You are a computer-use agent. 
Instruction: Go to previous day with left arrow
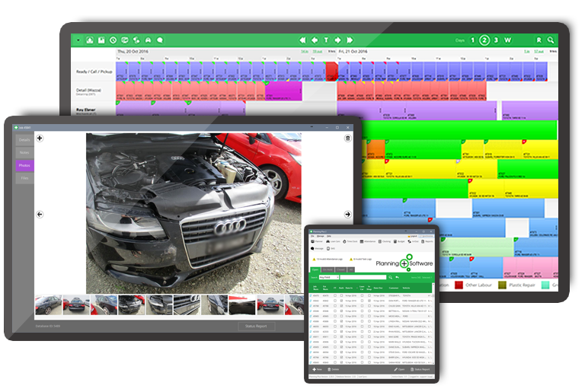tap(315, 40)
